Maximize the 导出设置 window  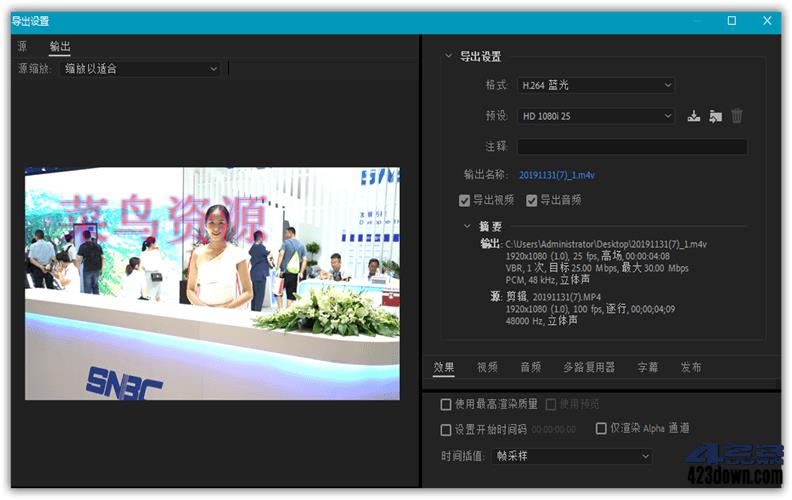(731, 20)
